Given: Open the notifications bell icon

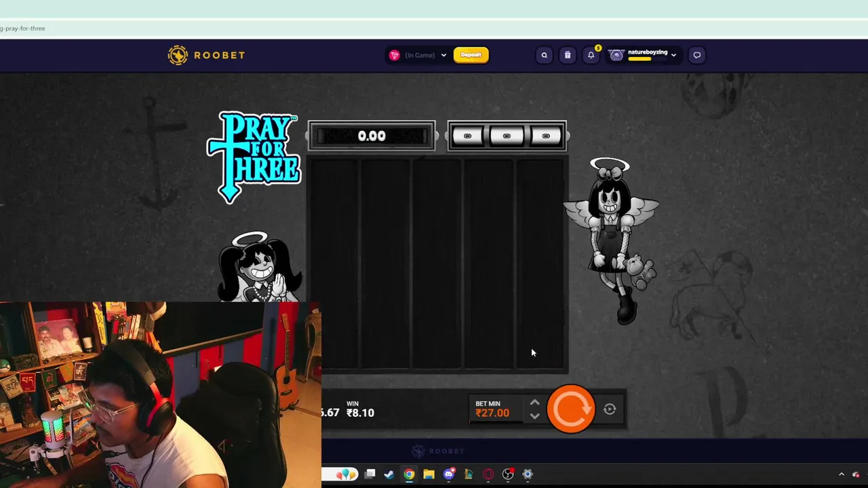Looking at the screenshot, I should (591, 56).
